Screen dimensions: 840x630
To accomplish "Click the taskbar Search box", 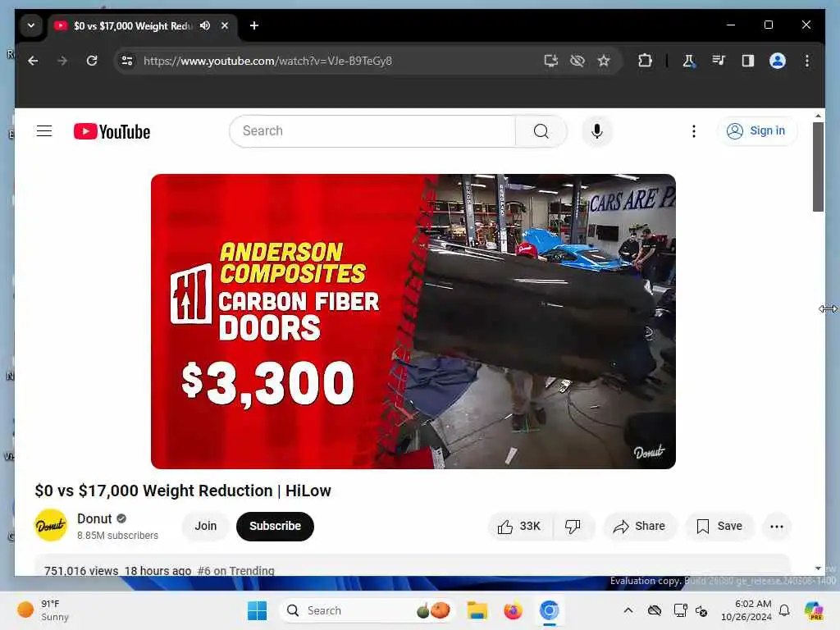I will [x=367, y=610].
